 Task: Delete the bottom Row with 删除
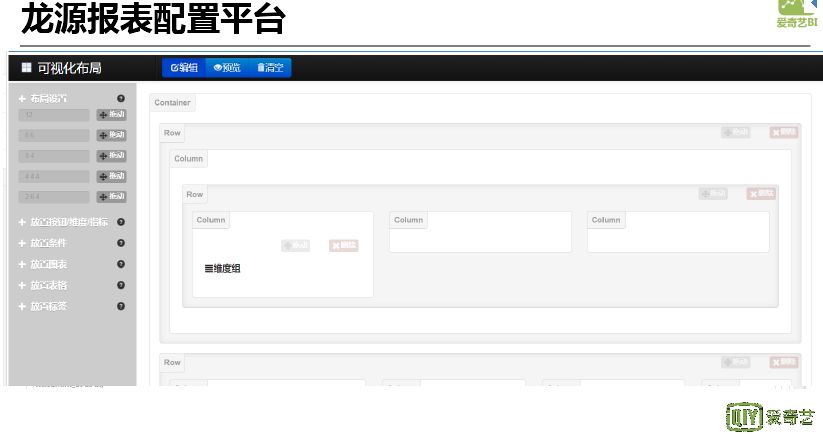(x=784, y=362)
